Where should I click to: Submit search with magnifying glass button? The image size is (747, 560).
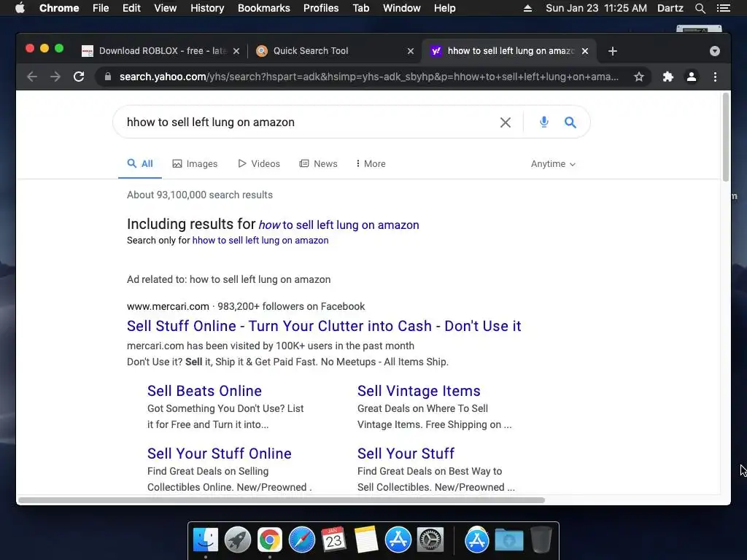coord(570,122)
